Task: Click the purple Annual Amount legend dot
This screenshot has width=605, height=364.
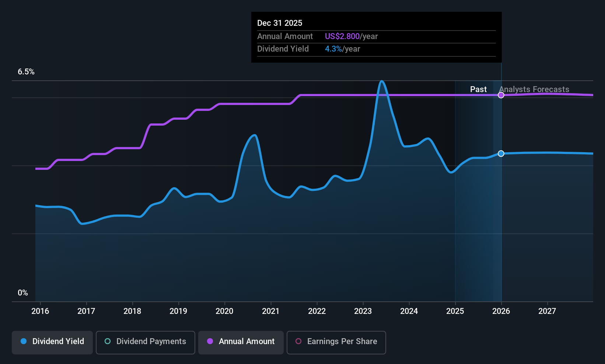Action: (x=210, y=342)
